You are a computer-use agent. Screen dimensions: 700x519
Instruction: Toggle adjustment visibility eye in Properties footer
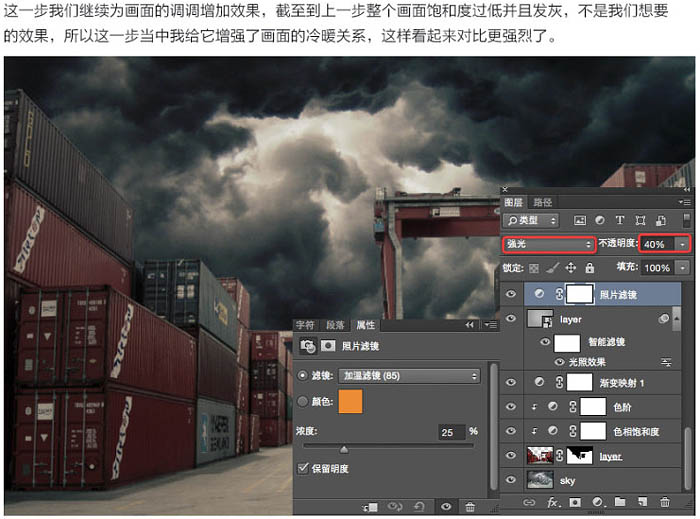pyautogui.click(x=446, y=507)
